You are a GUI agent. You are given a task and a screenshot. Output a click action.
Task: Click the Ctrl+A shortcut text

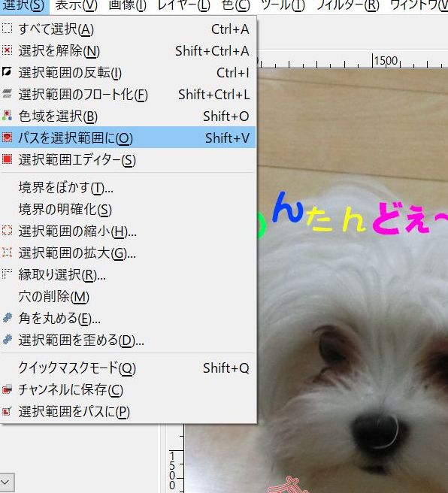(x=230, y=29)
